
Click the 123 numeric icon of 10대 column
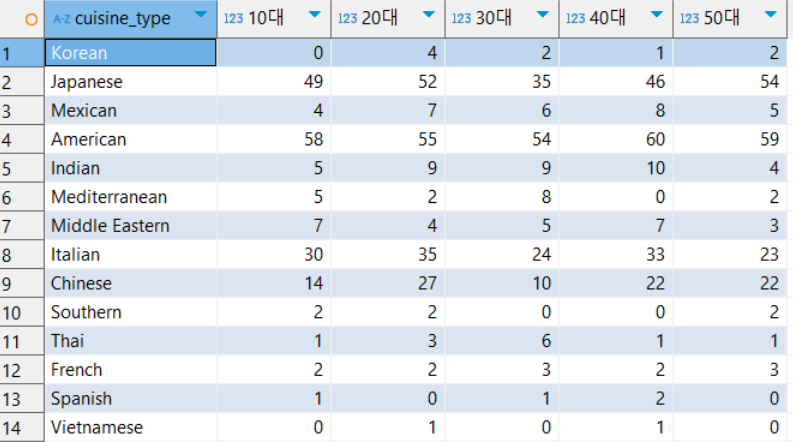click(234, 19)
